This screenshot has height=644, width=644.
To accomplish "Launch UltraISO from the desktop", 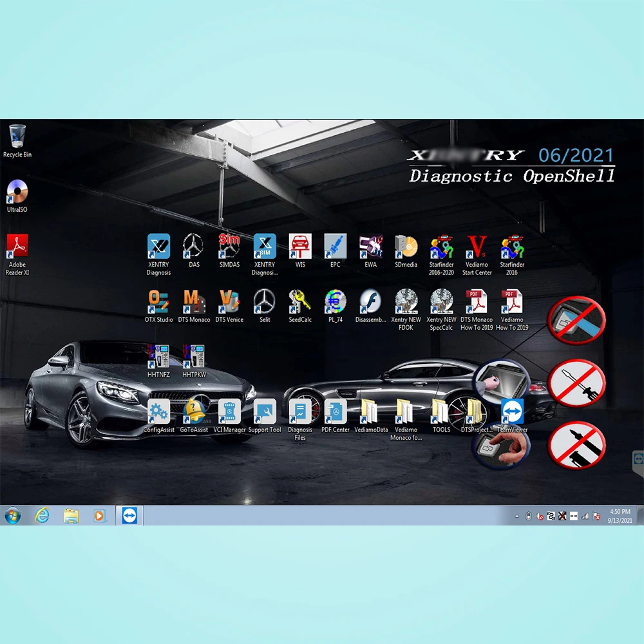I will pos(17,196).
